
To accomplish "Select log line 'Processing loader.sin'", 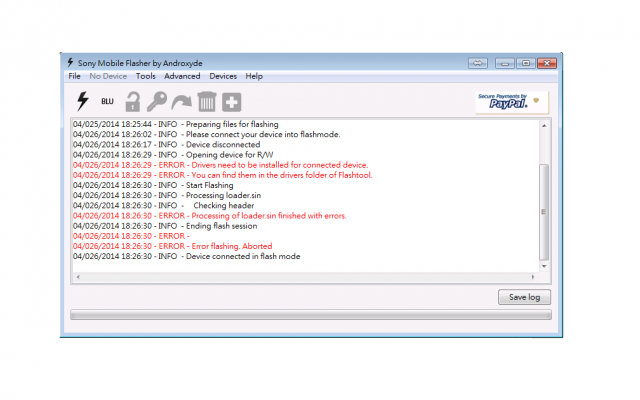I will 167,196.
